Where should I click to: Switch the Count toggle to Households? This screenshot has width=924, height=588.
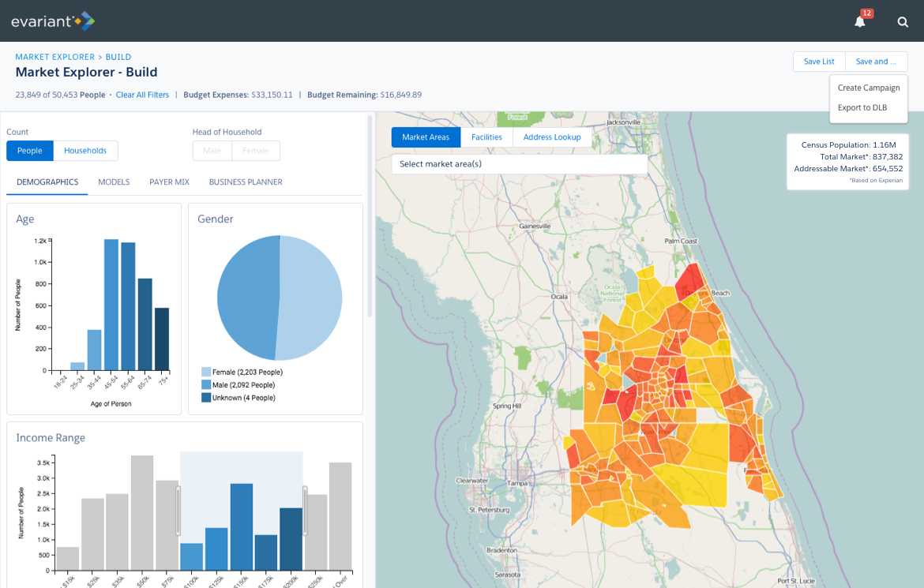point(85,150)
